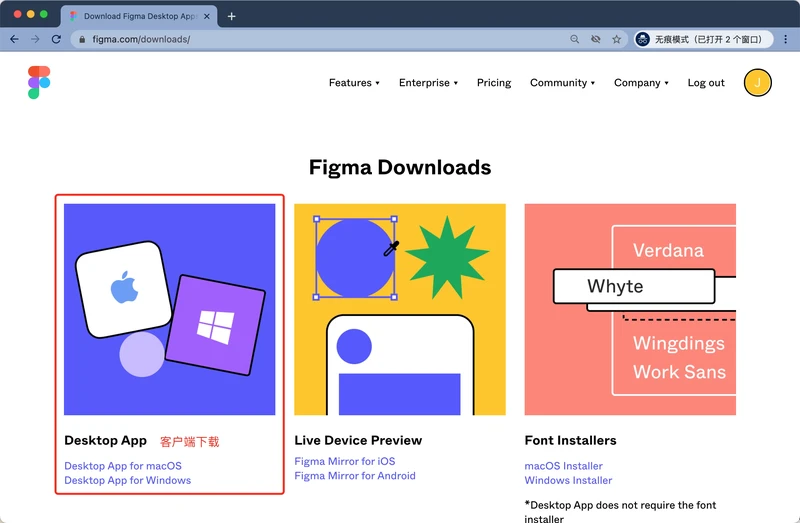Click the Live Device Preview heading
The width and height of the screenshot is (800, 523).
point(358,440)
